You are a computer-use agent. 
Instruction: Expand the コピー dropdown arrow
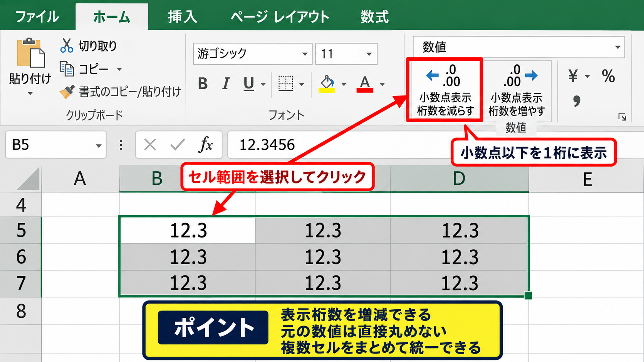(119, 69)
